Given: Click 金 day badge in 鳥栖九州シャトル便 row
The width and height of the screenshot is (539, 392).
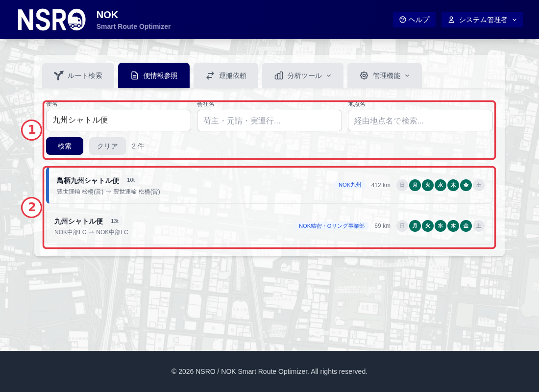Looking at the screenshot, I should (466, 185).
